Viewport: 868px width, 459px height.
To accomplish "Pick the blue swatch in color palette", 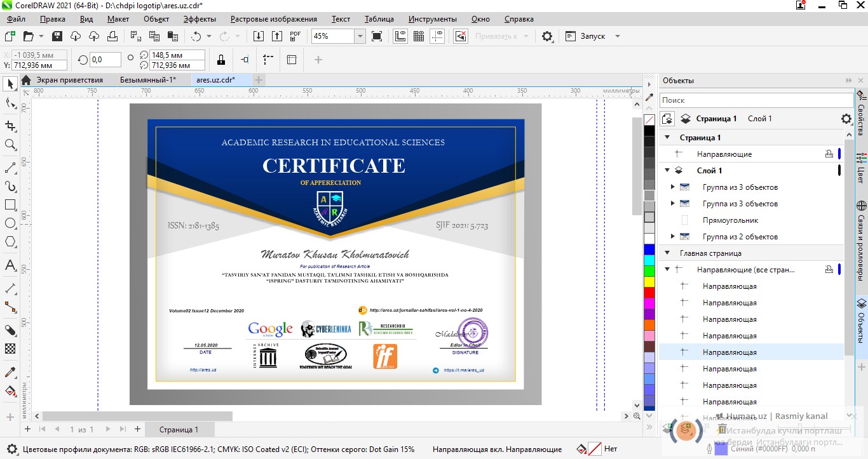I will [649, 249].
